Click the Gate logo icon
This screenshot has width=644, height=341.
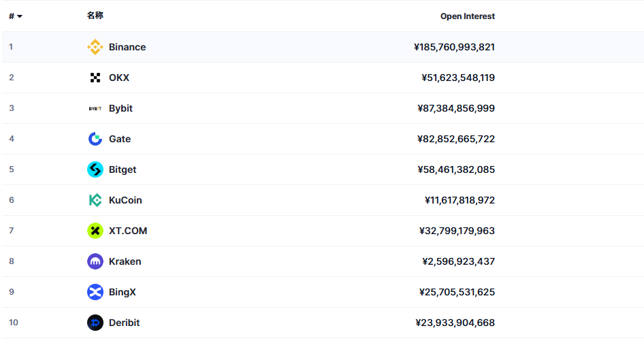click(x=95, y=139)
